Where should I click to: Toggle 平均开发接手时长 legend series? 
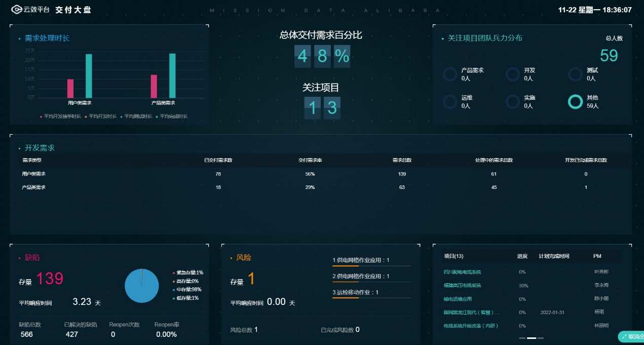point(61,117)
